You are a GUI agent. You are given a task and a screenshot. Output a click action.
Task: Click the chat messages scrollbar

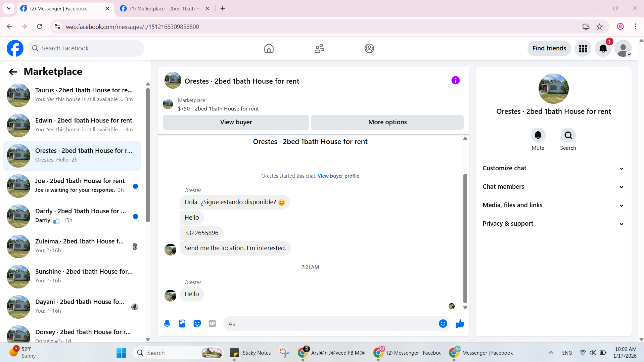465,238
